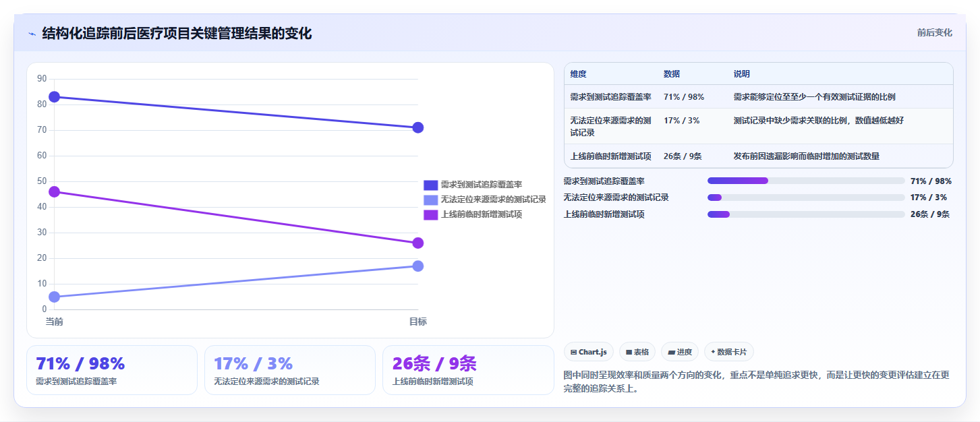This screenshot has width=980, height=422.
Task: Click legend text 无法定位来源需求的测试记录
Action: coord(494,200)
